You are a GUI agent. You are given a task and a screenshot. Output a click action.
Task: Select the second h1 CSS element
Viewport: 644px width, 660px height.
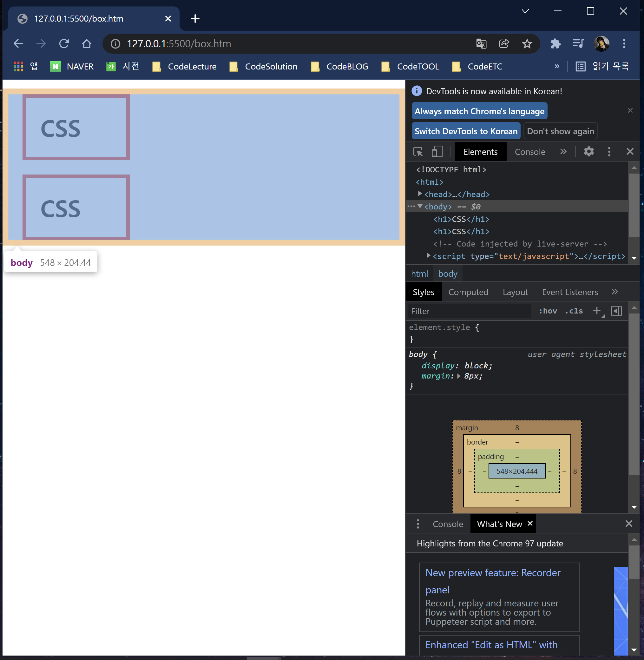(x=461, y=231)
